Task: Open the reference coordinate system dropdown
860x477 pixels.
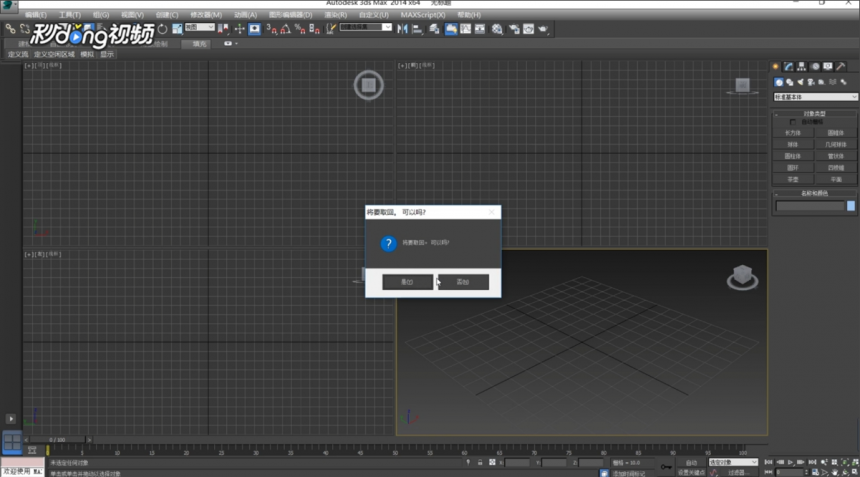Action: pyautogui.click(x=200, y=27)
